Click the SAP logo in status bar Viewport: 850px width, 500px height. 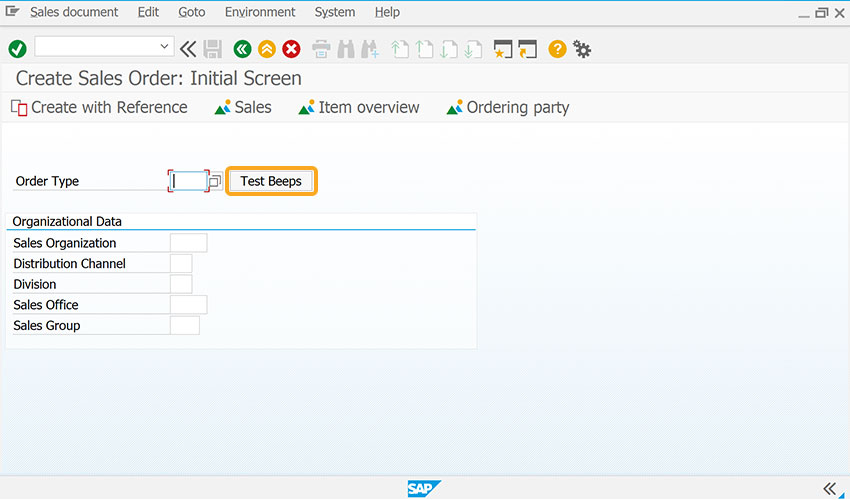424,489
